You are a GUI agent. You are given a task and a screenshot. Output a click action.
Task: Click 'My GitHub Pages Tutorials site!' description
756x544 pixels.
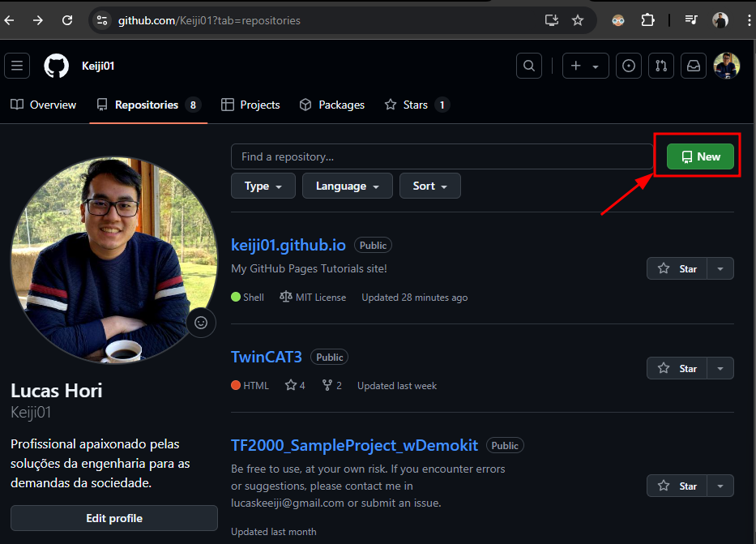tap(309, 268)
